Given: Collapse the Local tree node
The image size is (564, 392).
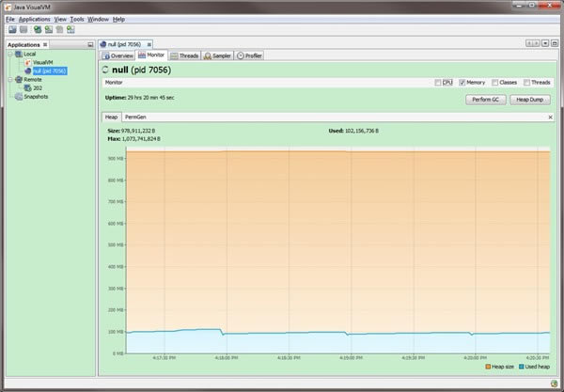Looking at the screenshot, I should 10,54.
